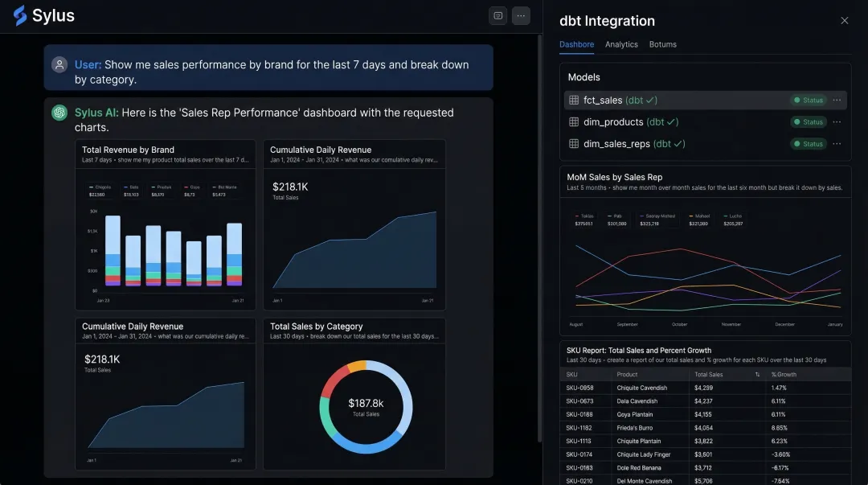The height and width of the screenshot is (485, 868).
Task: Click the dim_products table grid icon
Action: point(573,121)
